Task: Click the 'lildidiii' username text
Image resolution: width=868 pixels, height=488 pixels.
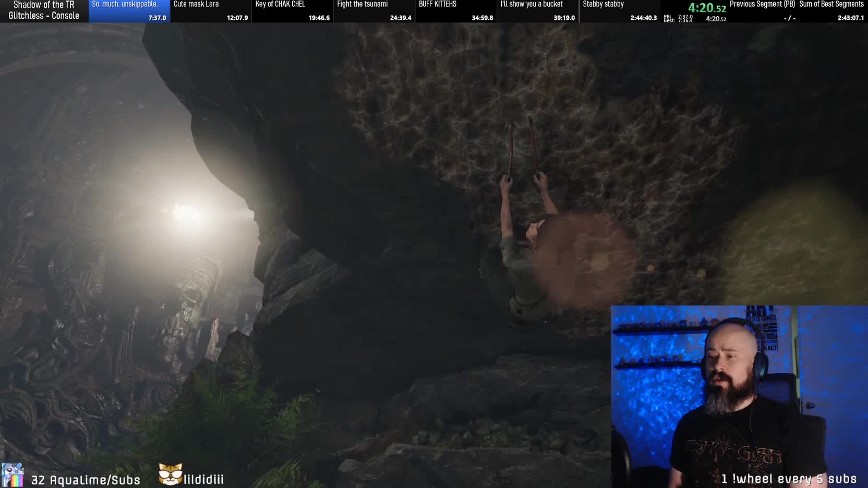Action: (x=203, y=479)
